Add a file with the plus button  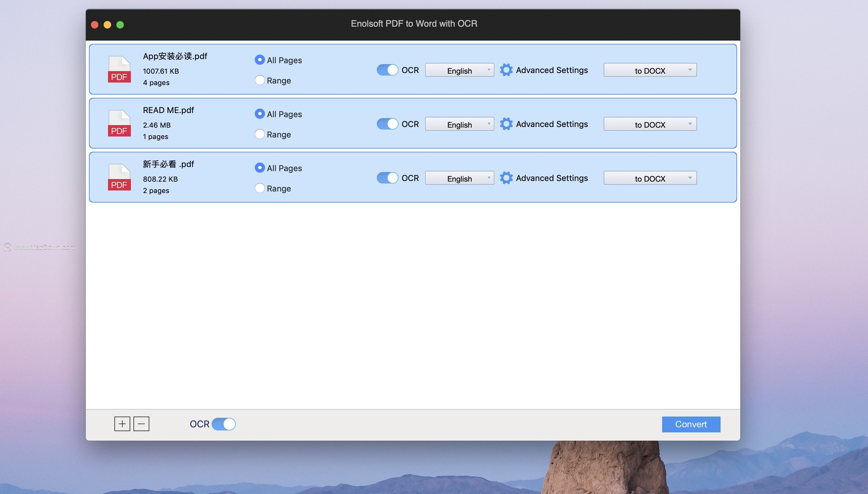click(122, 424)
